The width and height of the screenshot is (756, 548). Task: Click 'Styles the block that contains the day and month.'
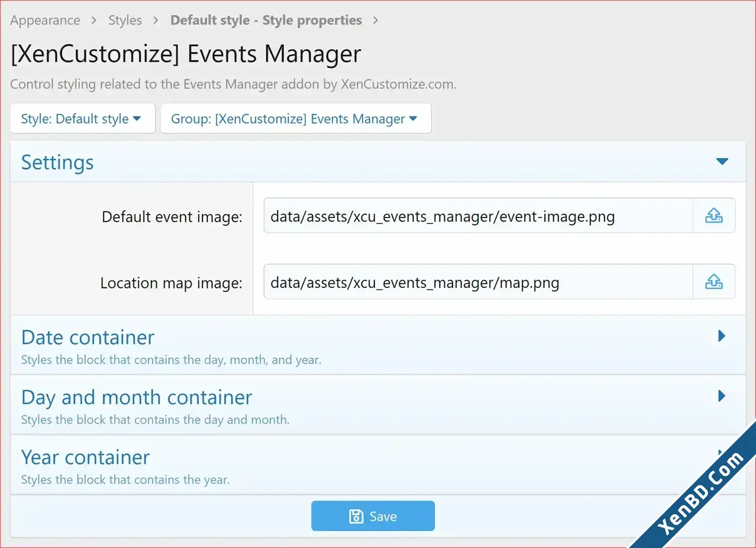(156, 420)
